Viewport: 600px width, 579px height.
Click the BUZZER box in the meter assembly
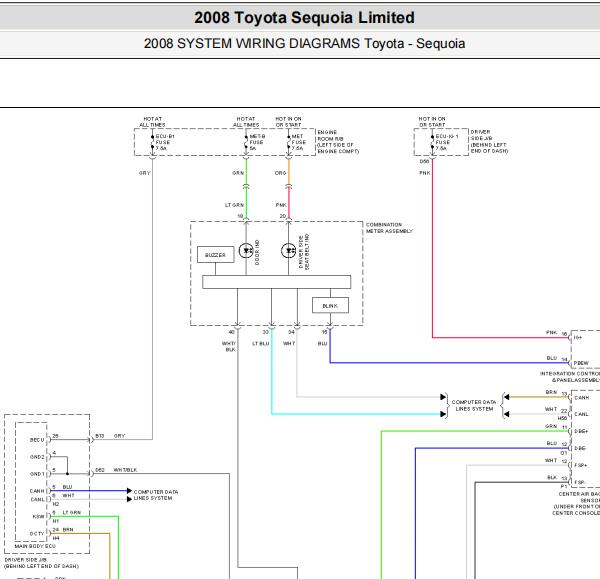pyautogui.click(x=215, y=254)
